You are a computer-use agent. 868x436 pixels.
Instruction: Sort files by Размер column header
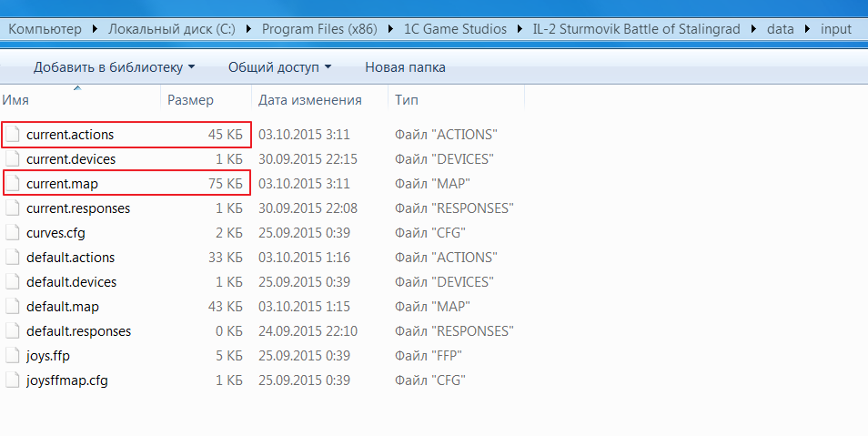[207, 100]
